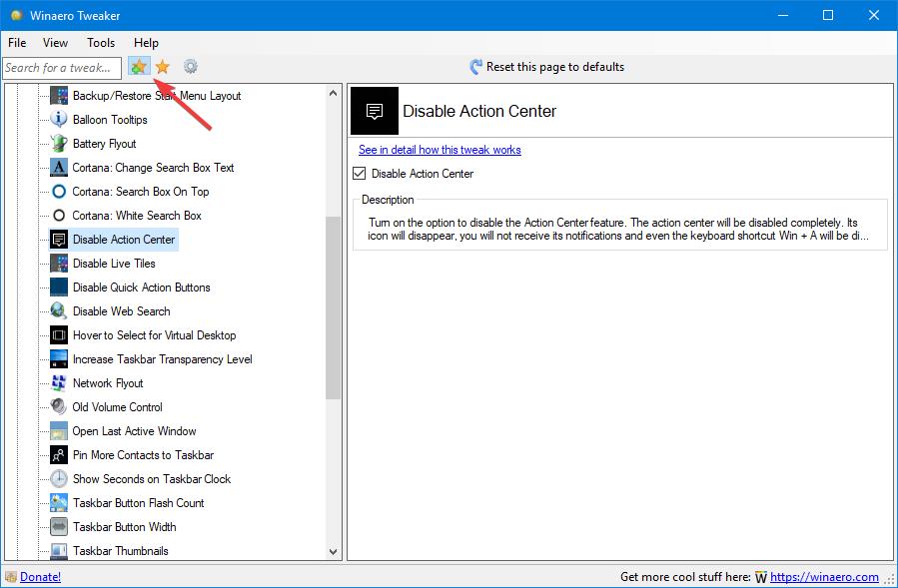Select Taskbar Button Width tweak

(x=124, y=527)
